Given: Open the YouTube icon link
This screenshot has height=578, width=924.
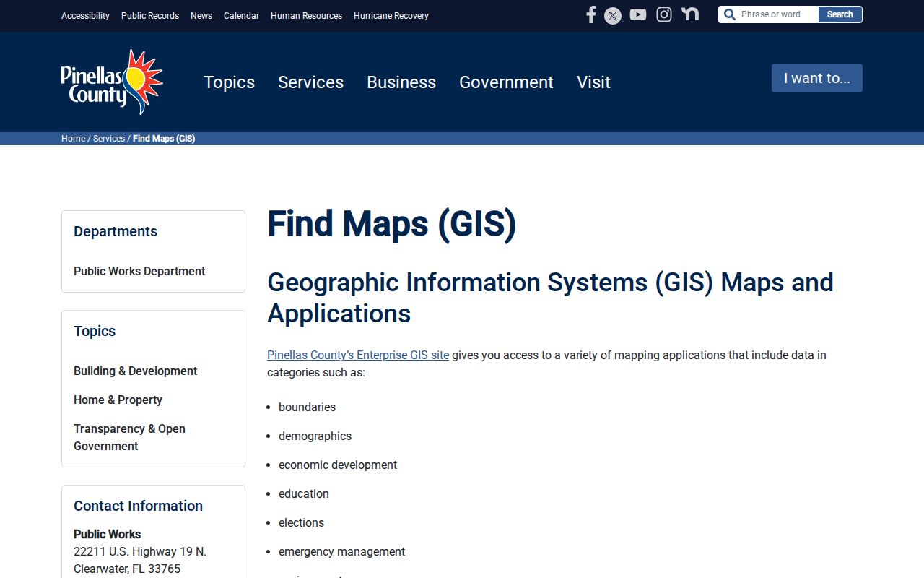Looking at the screenshot, I should [x=638, y=14].
